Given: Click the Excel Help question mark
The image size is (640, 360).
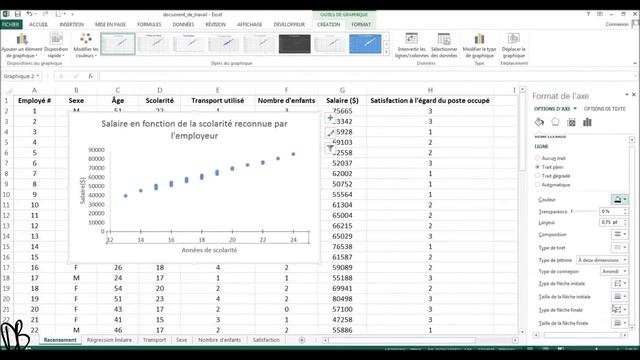Looking at the screenshot, I should 588,14.
